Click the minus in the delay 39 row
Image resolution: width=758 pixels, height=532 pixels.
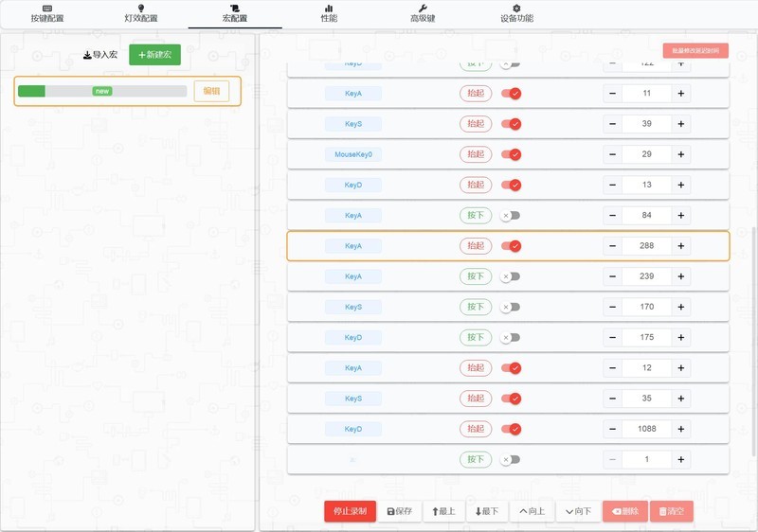point(612,124)
